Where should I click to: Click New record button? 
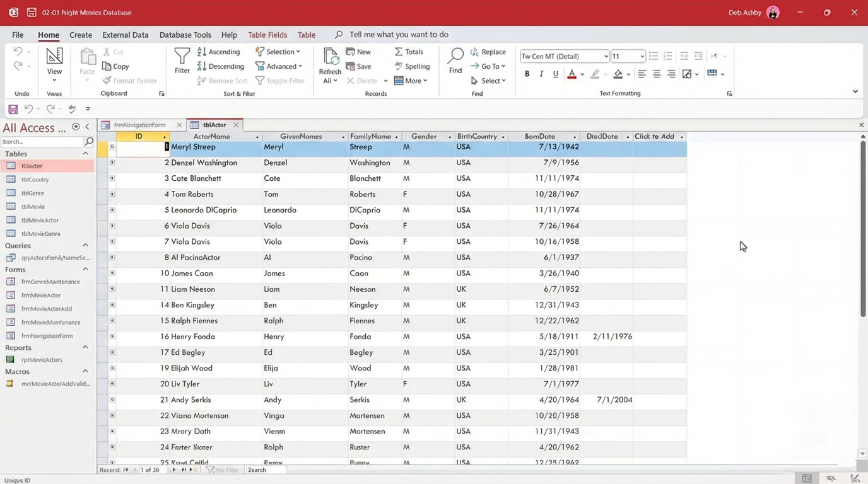coord(358,52)
